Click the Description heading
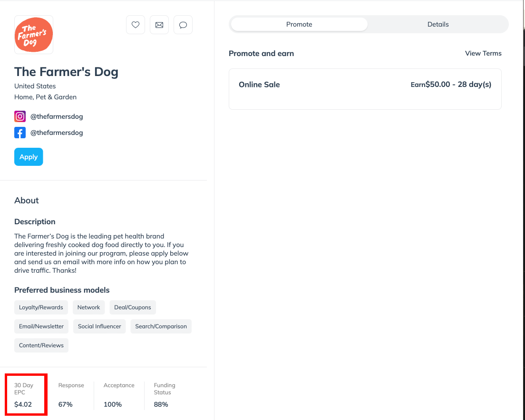Viewport: 525px width, 420px height. [x=35, y=222]
